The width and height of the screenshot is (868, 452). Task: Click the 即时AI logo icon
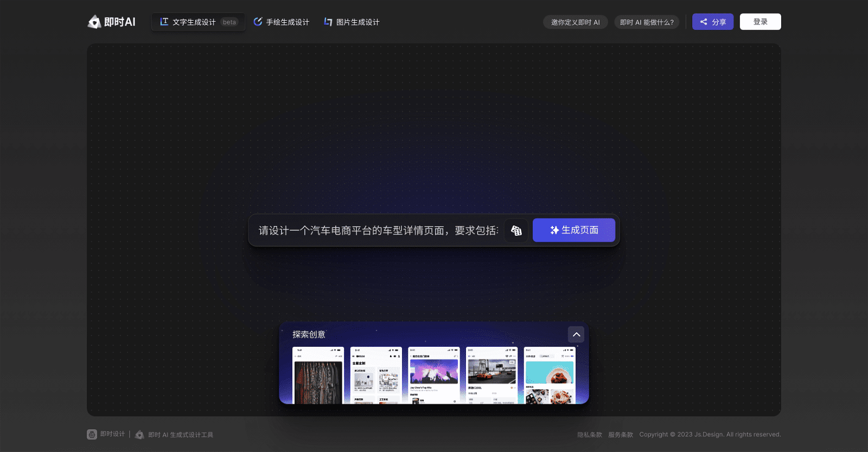click(x=94, y=22)
